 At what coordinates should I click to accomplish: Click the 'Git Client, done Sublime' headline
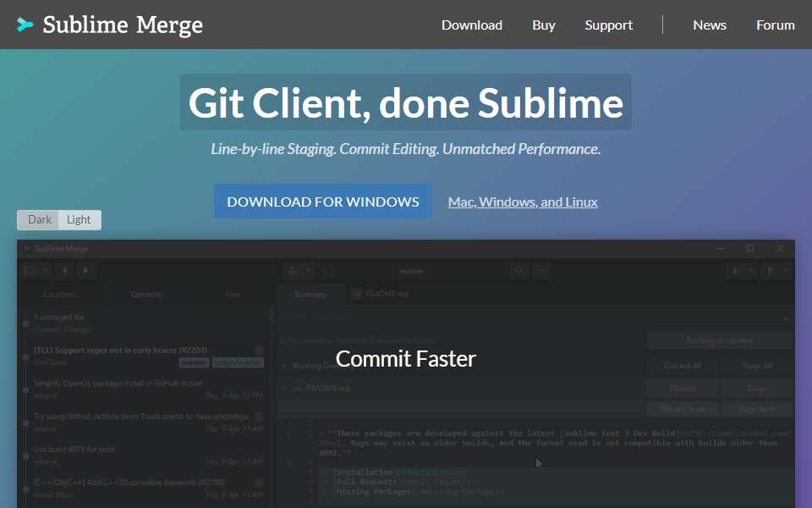(x=405, y=102)
